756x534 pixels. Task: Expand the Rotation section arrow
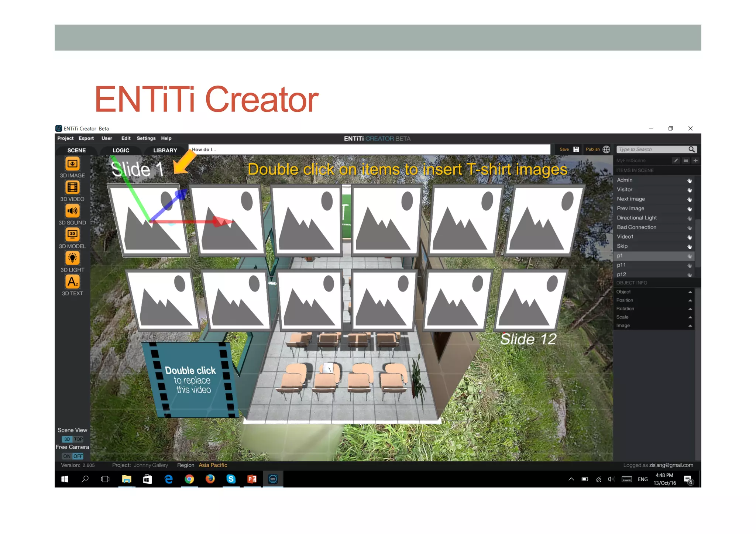click(x=690, y=309)
